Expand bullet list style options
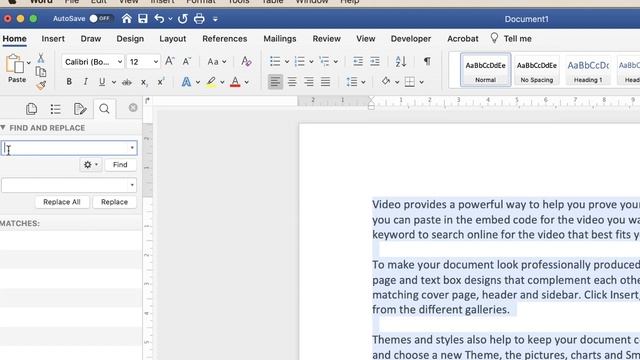The width and height of the screenshot is (640, 360). pos(287,62)
